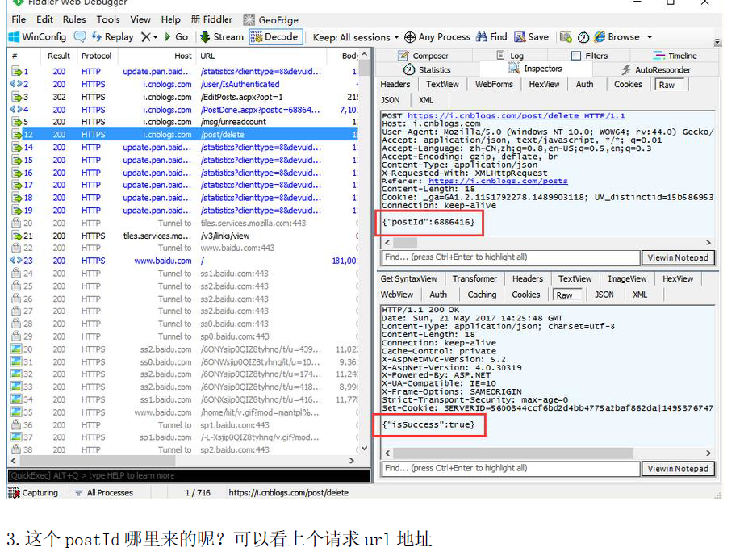Screen dimensions: 744x560
Task: Switch to the Inspectors tab
Action: [x=535, y=69]
